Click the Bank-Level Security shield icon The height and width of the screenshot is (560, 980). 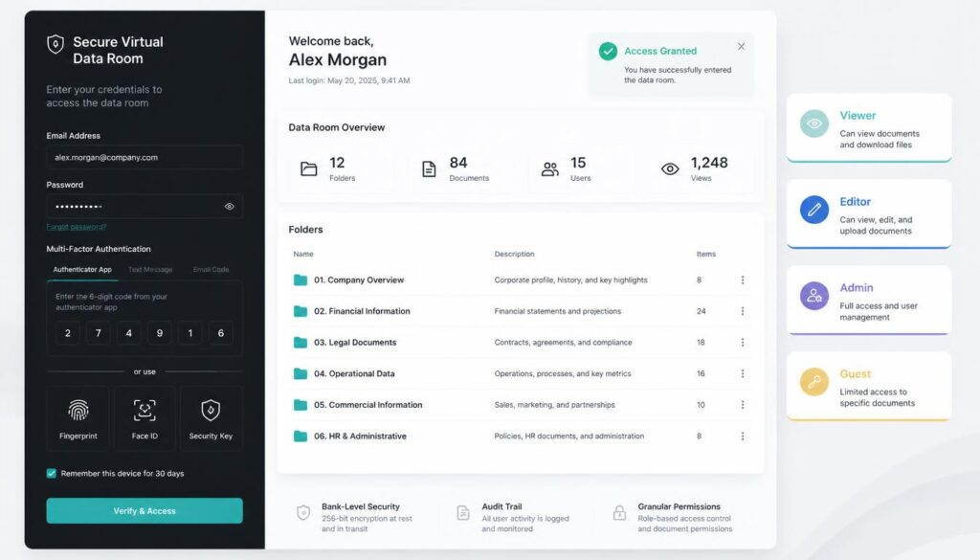(303, 512)
